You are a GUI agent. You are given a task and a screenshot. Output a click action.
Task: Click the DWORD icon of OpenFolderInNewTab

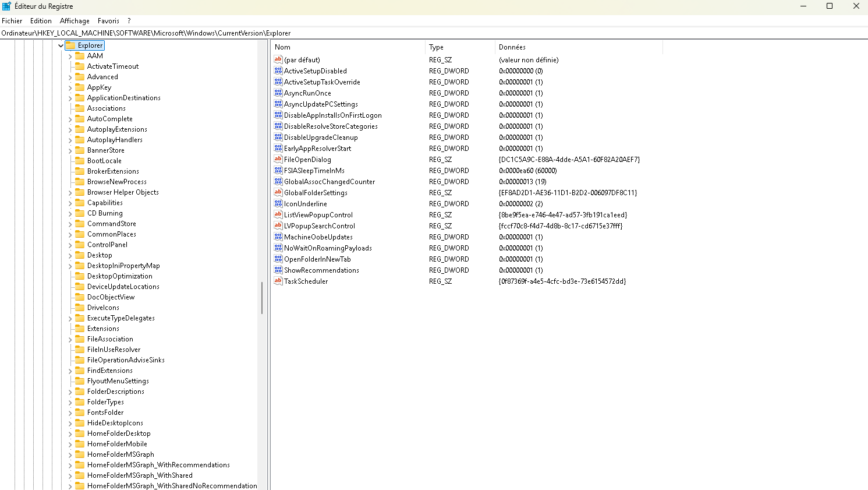278,259
